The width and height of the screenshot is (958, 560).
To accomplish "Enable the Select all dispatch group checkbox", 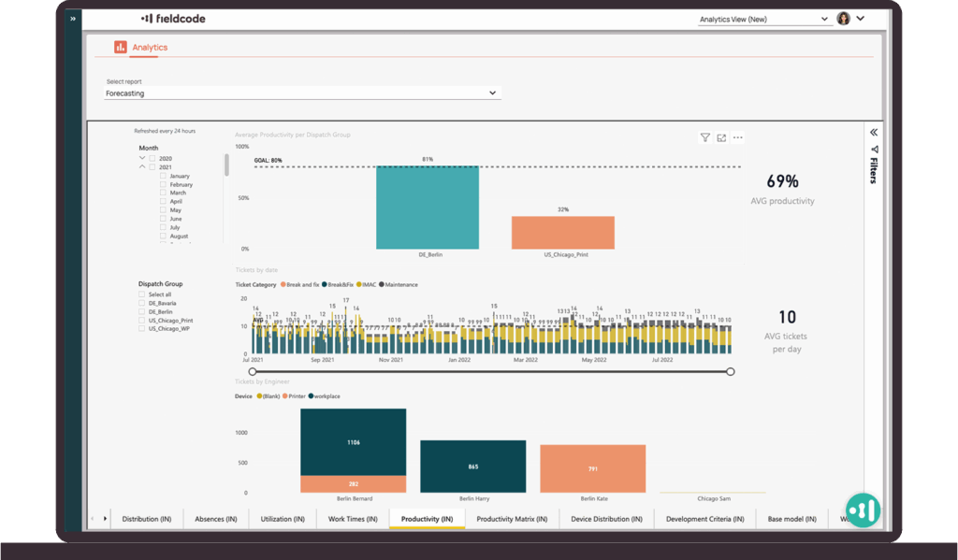I will coord(142,294).
